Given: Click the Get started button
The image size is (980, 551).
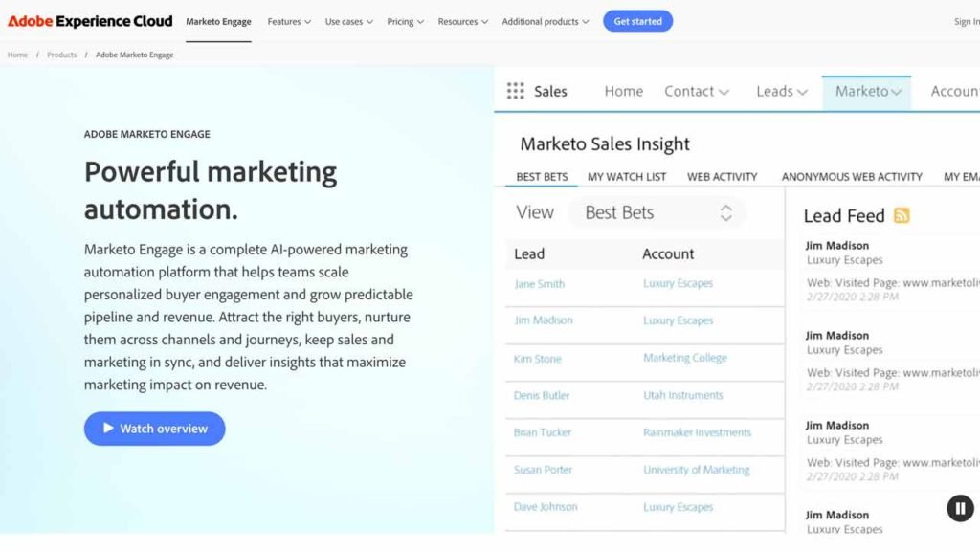Looking at the screenshot, I should point(637,21).
